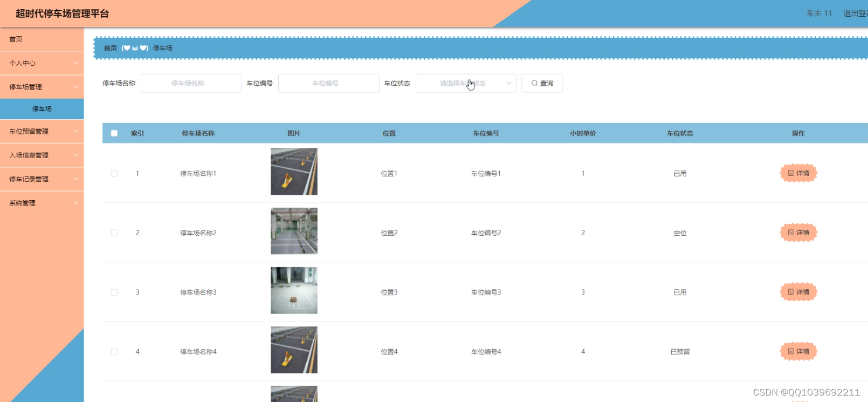Select the 停车场 submenu item
868x402 pixels.
point(42,109)
